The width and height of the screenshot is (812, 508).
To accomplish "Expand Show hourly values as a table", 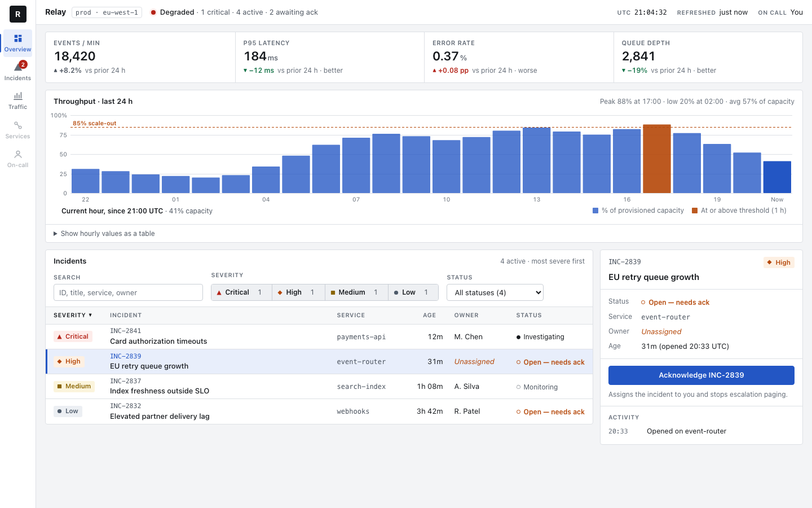I will 104,234.
